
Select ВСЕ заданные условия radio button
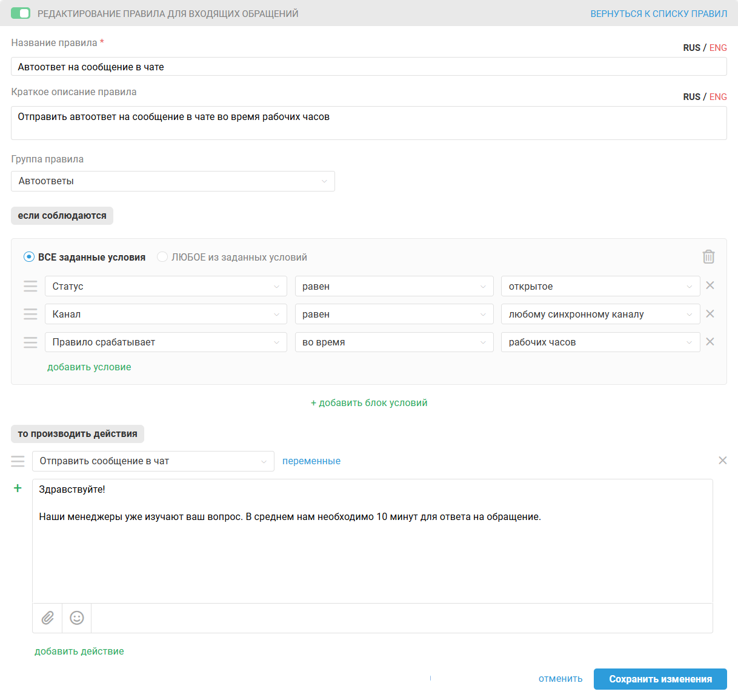click(x=29, y=257)
